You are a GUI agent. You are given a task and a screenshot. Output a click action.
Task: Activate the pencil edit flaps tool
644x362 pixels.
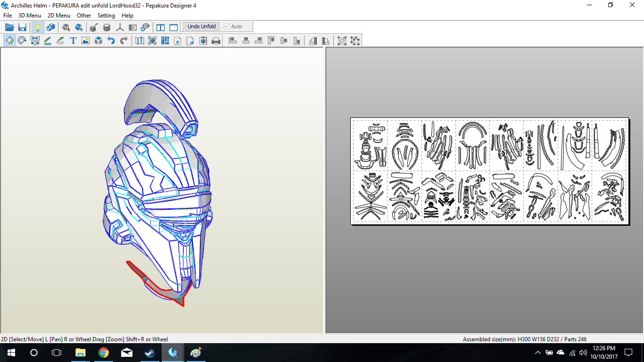[x=48, y=41]
